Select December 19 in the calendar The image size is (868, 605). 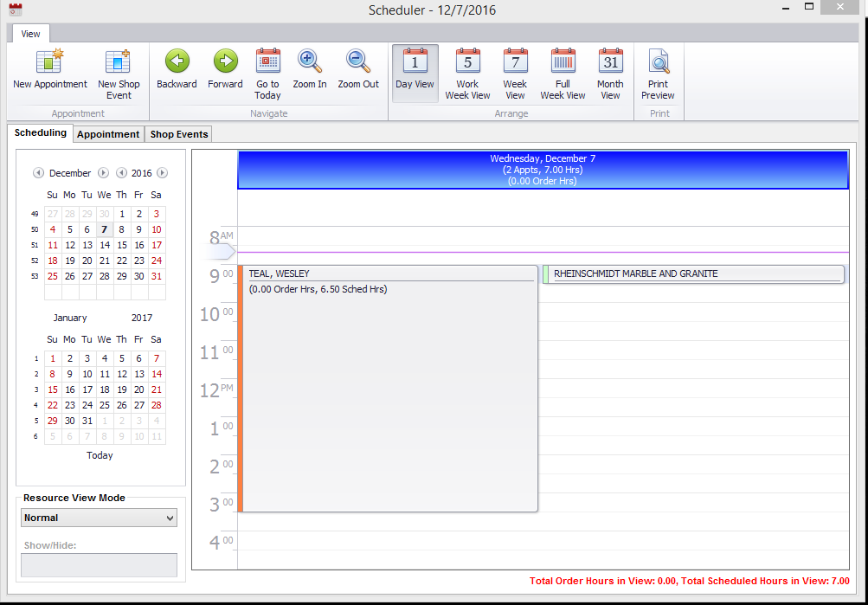point(70,261)
